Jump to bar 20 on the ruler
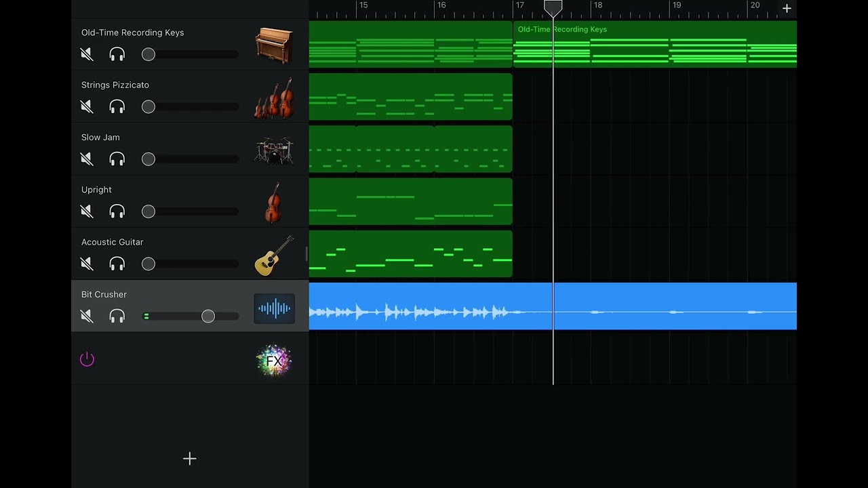 click(755, 5)
